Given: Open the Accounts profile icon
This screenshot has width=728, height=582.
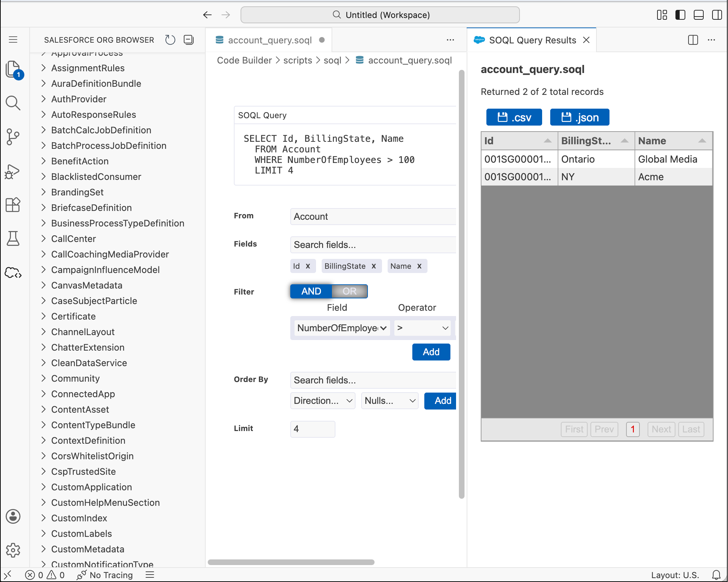Looking at the screenshot, I should pyautogui.click(x=13, y=517).
